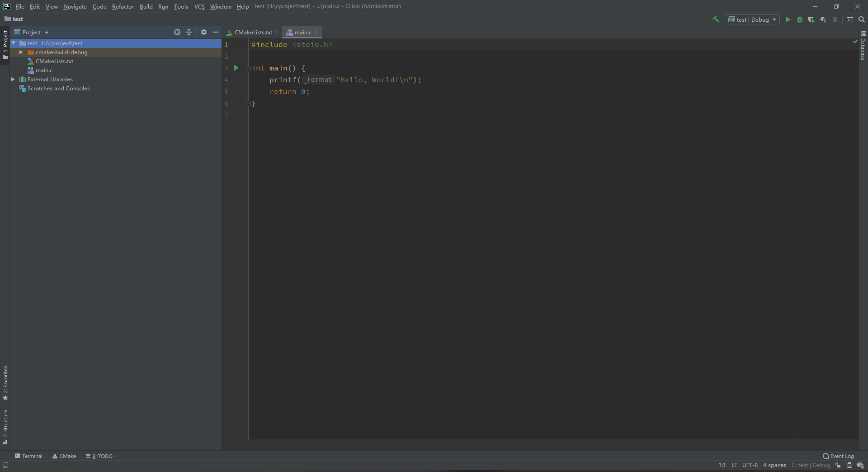The width and height of the screenshot is (868, 472).
Task: Toggle tool window bars at bottom-left corner
Action: point(5,465)
